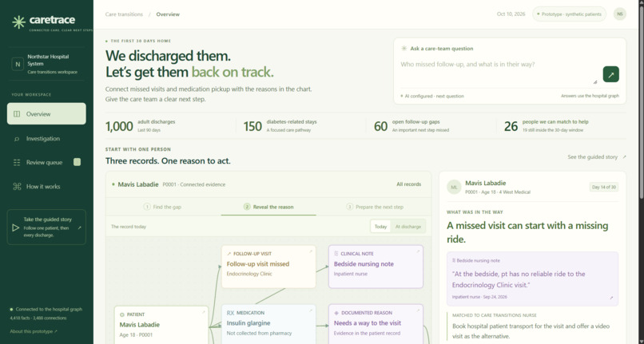
Task: Click the Care transitions breadcrumb
Action: click(x=124, y=14)
